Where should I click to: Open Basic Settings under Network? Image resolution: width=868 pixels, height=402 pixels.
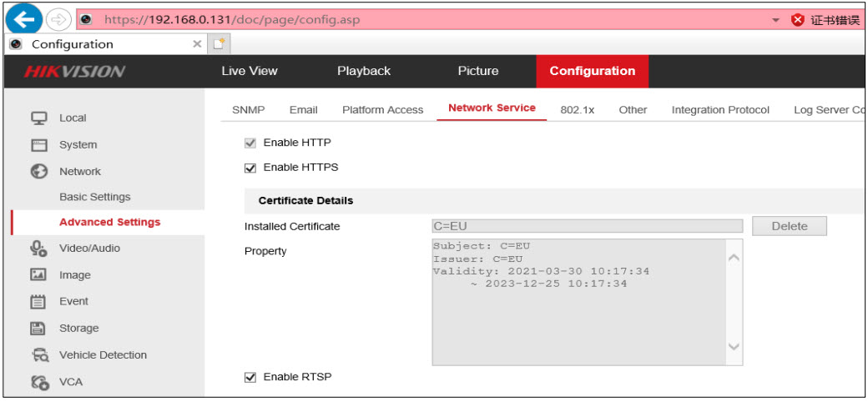pyautogui.click(x=95, y=197)
